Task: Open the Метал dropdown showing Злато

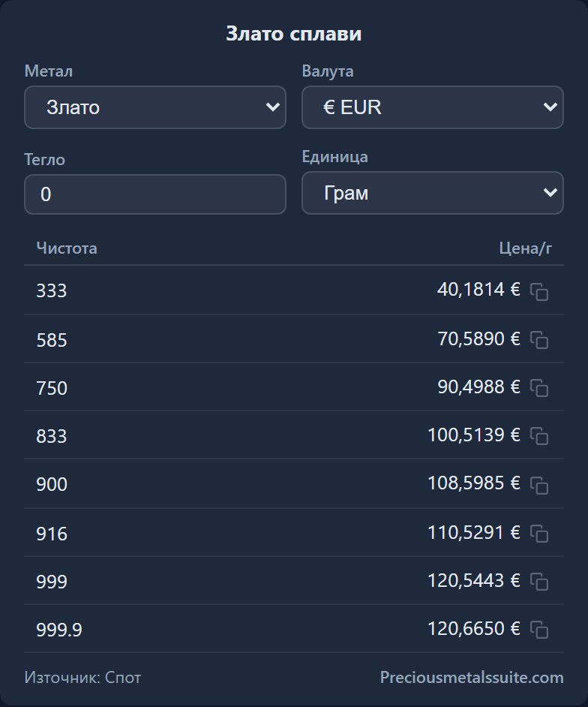Action: point(155,107)
